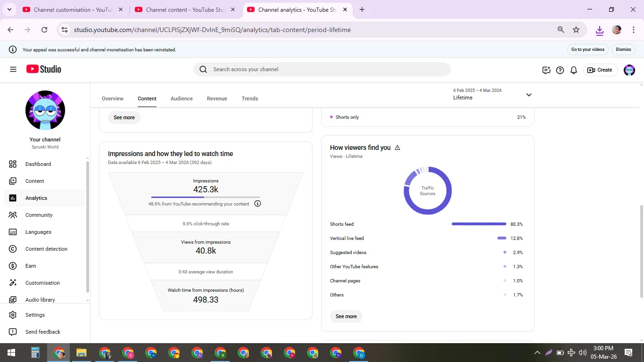Click See more under How viewers find you
The height and width of the screenshot is (362, 644).
346,316
